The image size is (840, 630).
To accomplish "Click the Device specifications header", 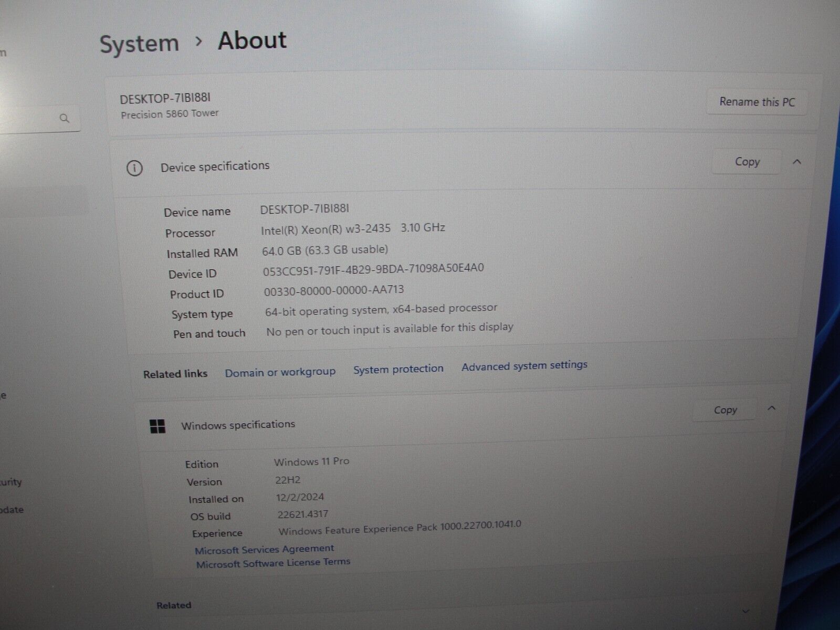I will pos(215,166).
